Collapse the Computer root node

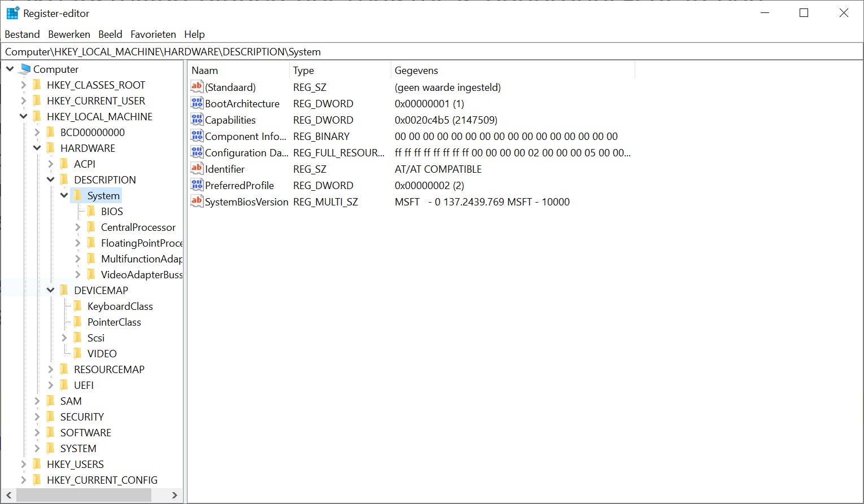click(x=10, y=69)
